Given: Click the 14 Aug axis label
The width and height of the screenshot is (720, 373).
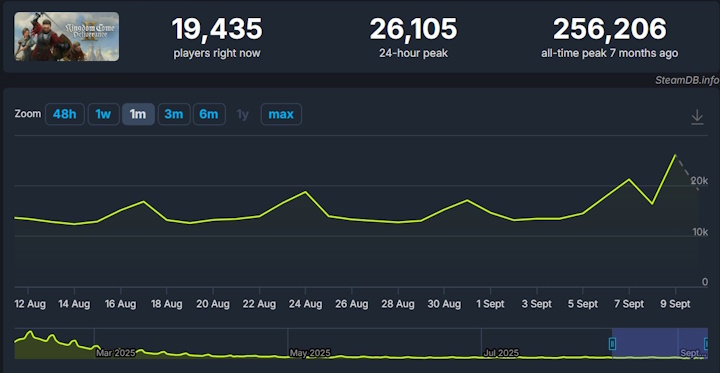Looking at the screenshot, I should pos(74,304).
